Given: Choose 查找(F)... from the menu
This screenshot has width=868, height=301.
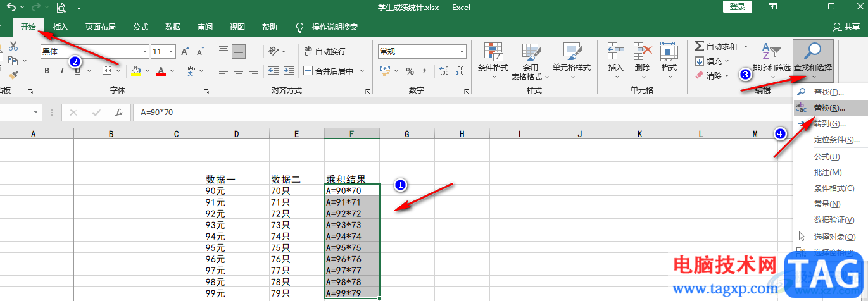Looking at the screenshot, I should 829,92.
